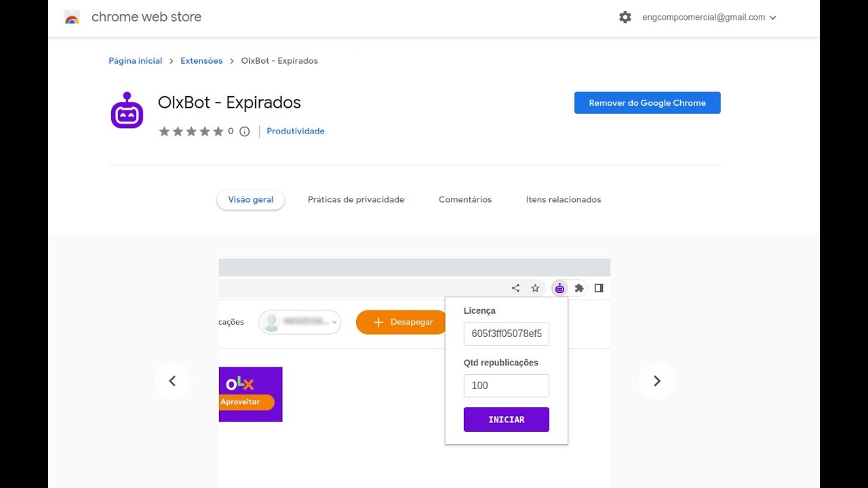Click the bookmark star icon in screenshot
Screen dimensions: 868x488
[x=535, y=288]
